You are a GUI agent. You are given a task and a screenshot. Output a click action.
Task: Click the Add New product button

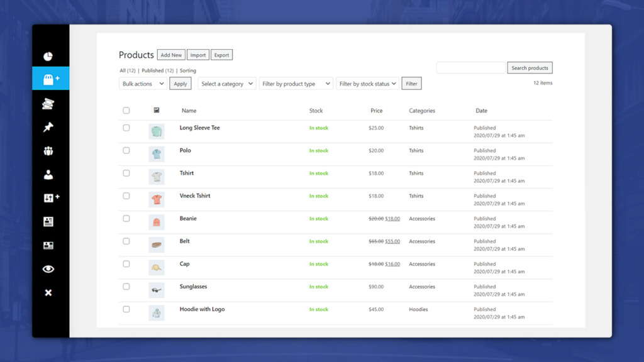click(x=171, y=55)
